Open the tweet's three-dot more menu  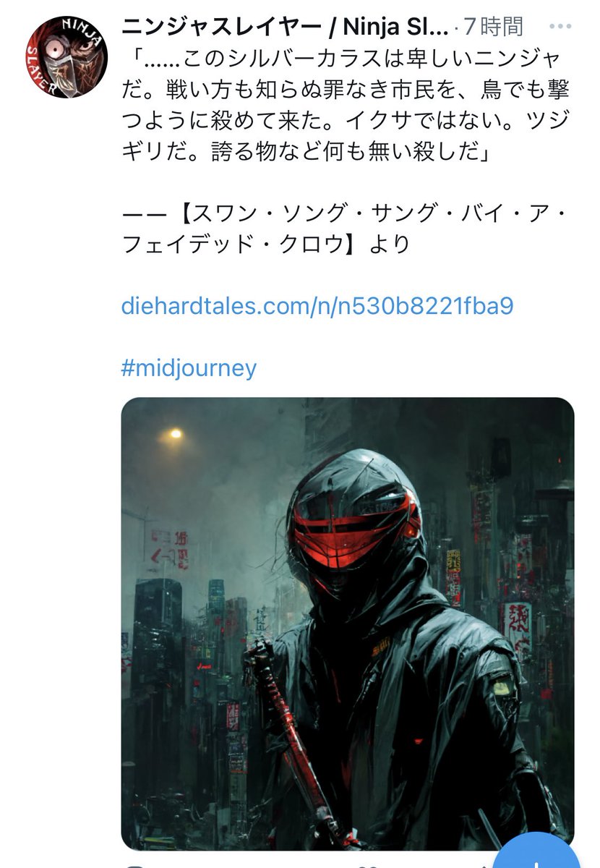(x=561, y=28)
